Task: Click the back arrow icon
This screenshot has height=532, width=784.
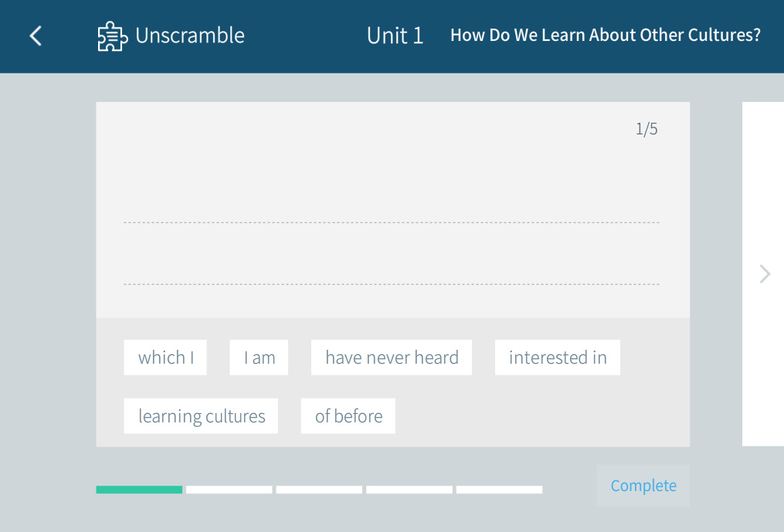Action: [36, 36]
